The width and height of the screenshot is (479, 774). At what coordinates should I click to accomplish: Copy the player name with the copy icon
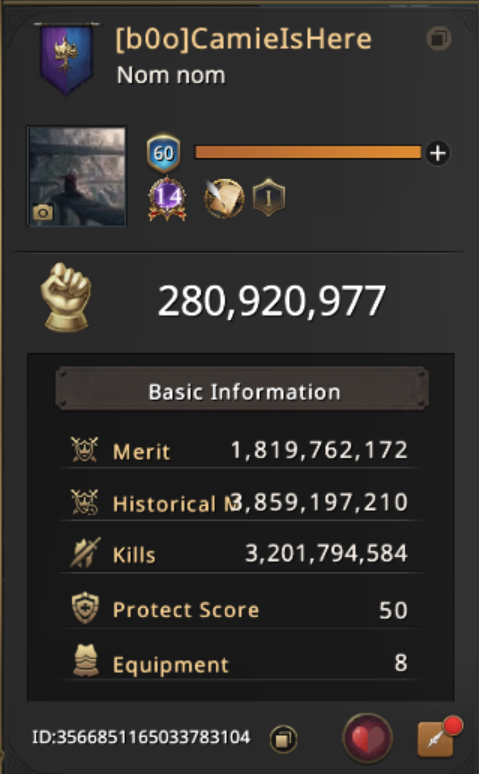pyautogui.click(x=439, y=39)
